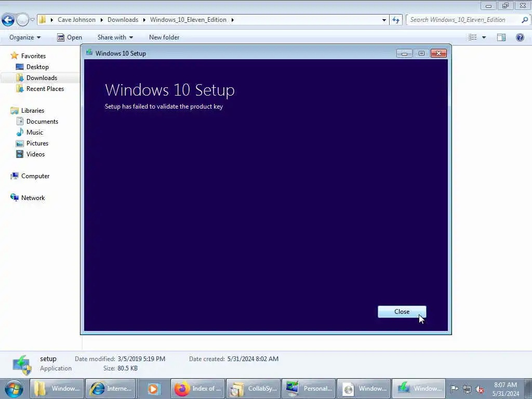Switch to the Personal... taskbar button
532x399 pixels.
309,389
